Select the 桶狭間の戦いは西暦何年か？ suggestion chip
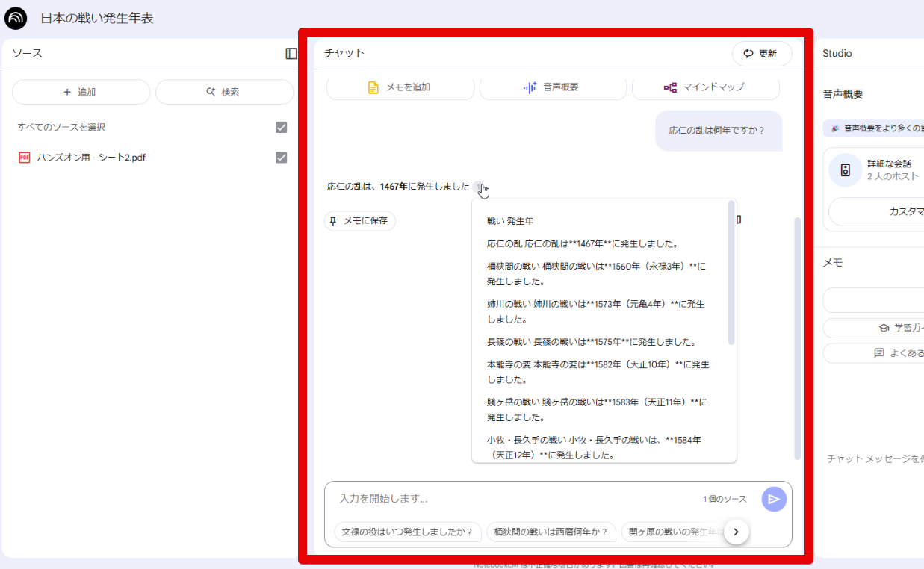The height and width of the screenshot is (569, 924). (551, 532)
